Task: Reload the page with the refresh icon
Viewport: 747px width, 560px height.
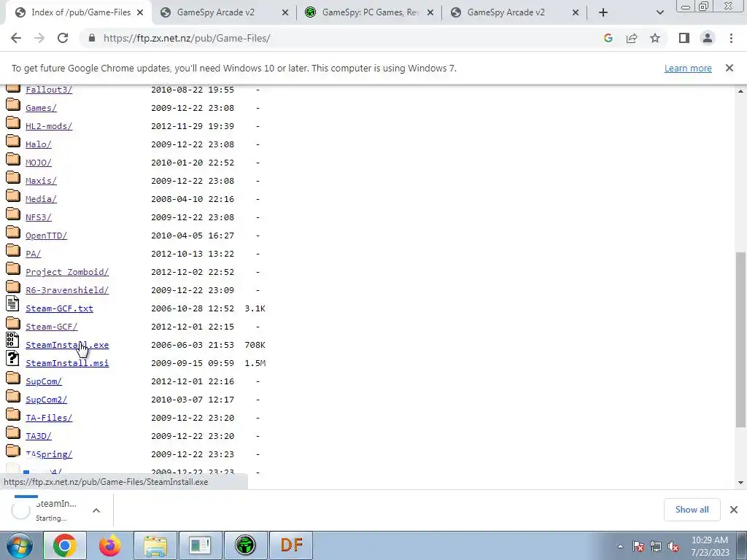Action: (63, 38)
